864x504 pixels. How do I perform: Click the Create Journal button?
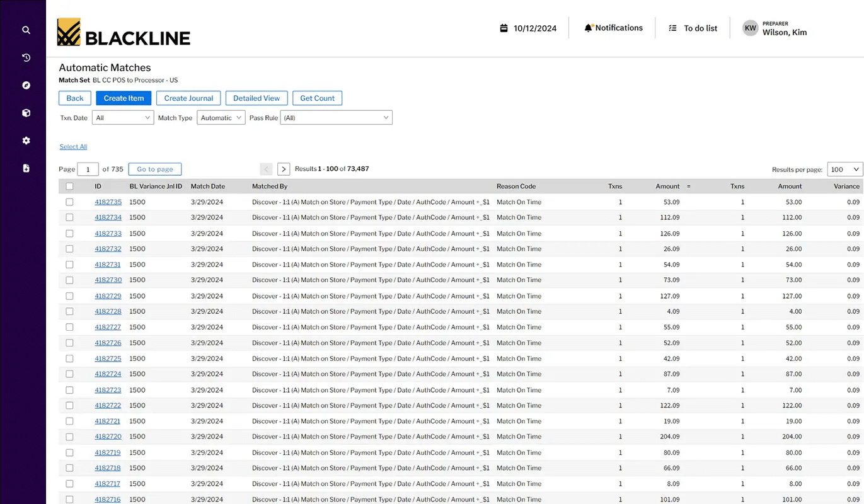click(188, 98)
